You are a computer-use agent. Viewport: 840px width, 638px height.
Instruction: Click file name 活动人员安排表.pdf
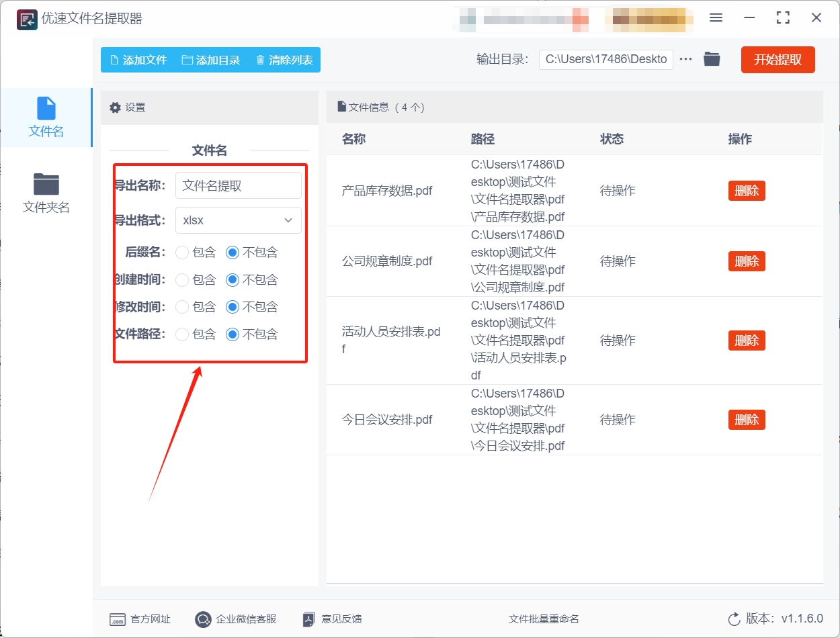click(x=391, y=340)
